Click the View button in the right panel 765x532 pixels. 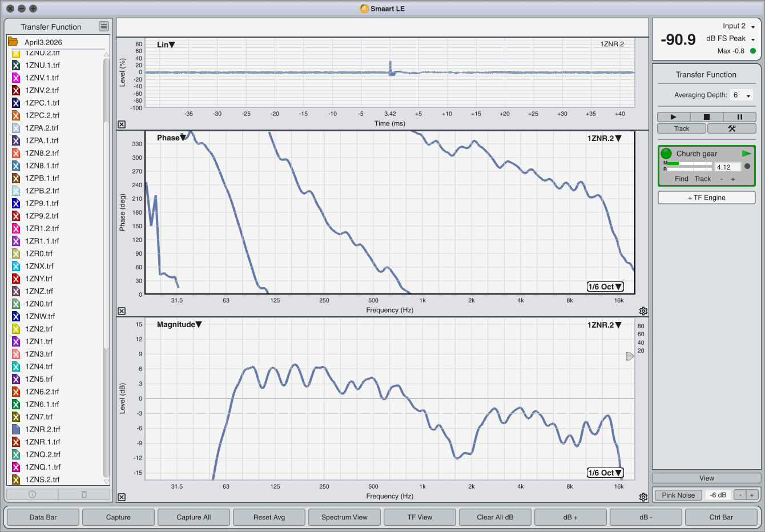706,478
